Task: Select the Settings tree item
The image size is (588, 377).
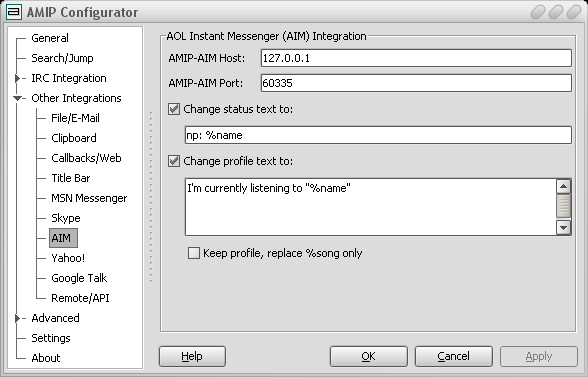Action: tap(51, 338)
